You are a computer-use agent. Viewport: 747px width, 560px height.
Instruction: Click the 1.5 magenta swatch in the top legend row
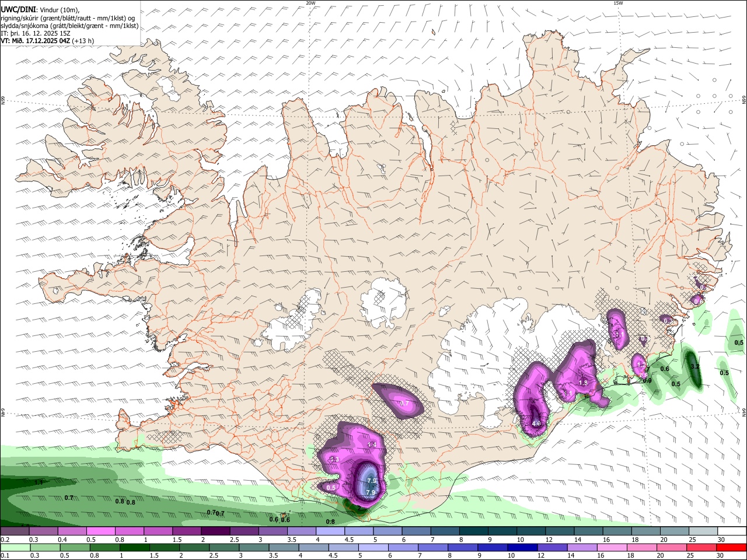point(187,531)
